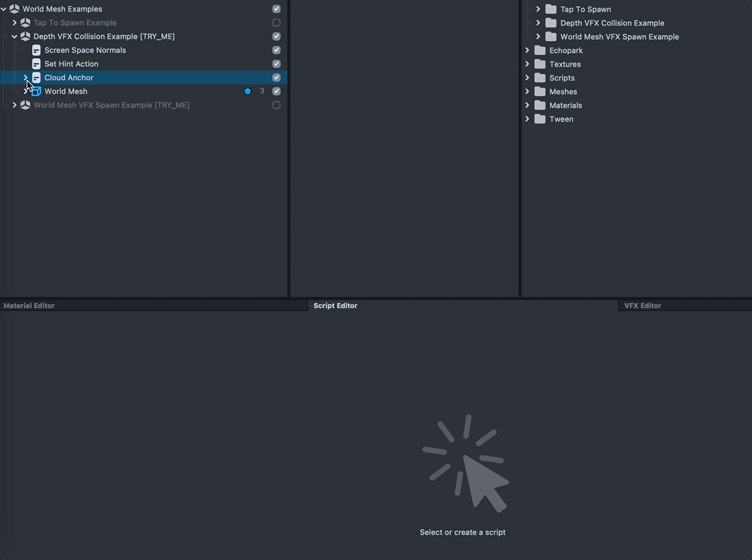Enable the Tap To Spawn Example checkbox
This screenshot has height=560, width=752.
click(x=277, y=23)
